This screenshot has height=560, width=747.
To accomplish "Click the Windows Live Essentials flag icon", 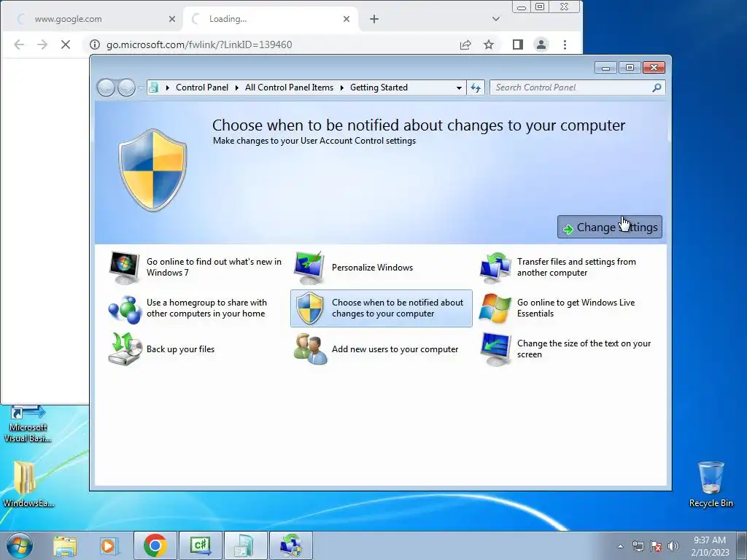I will click(x=495, y=308).
